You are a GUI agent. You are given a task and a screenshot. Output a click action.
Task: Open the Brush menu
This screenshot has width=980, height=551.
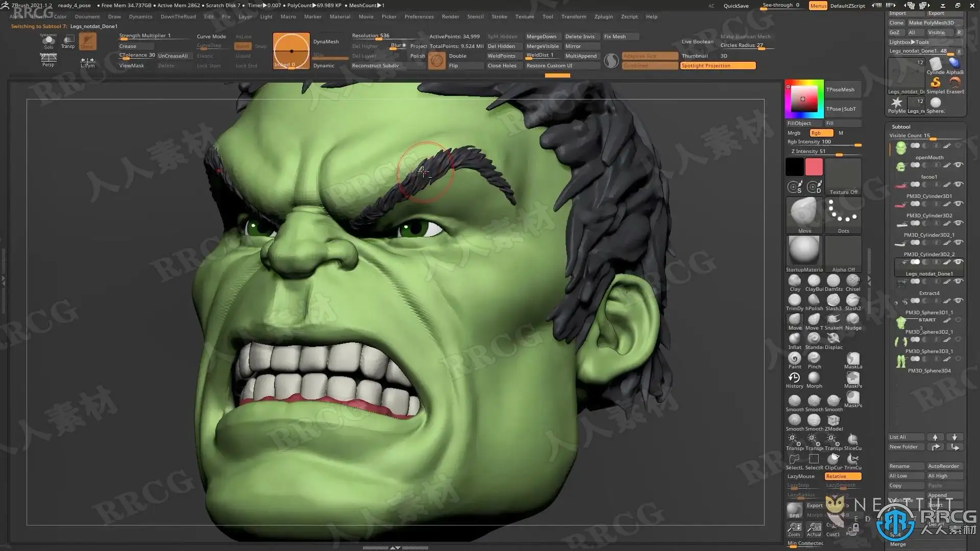tap(38, 17)
